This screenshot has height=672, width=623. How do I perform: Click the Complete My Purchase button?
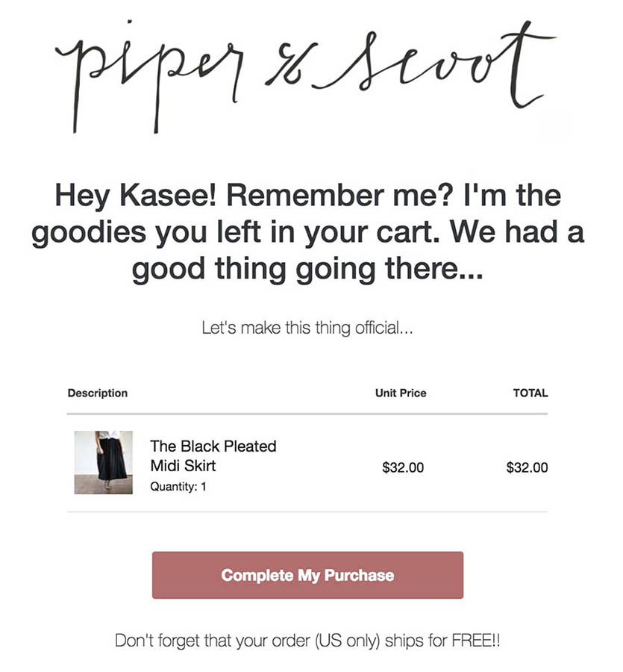click(x=307, y=575)
